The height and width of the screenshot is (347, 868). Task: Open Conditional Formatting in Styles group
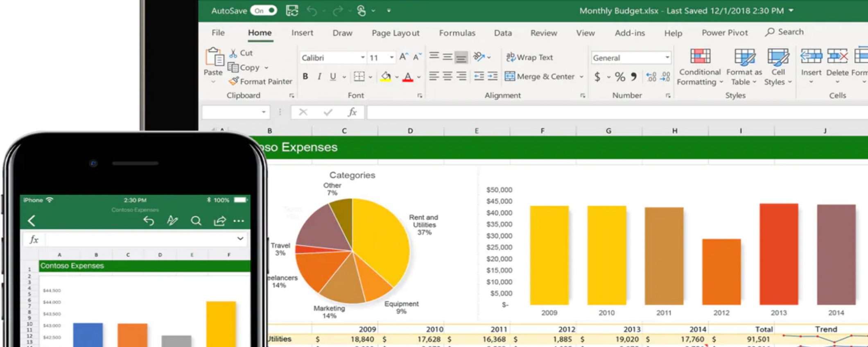(x=699, y=66)
